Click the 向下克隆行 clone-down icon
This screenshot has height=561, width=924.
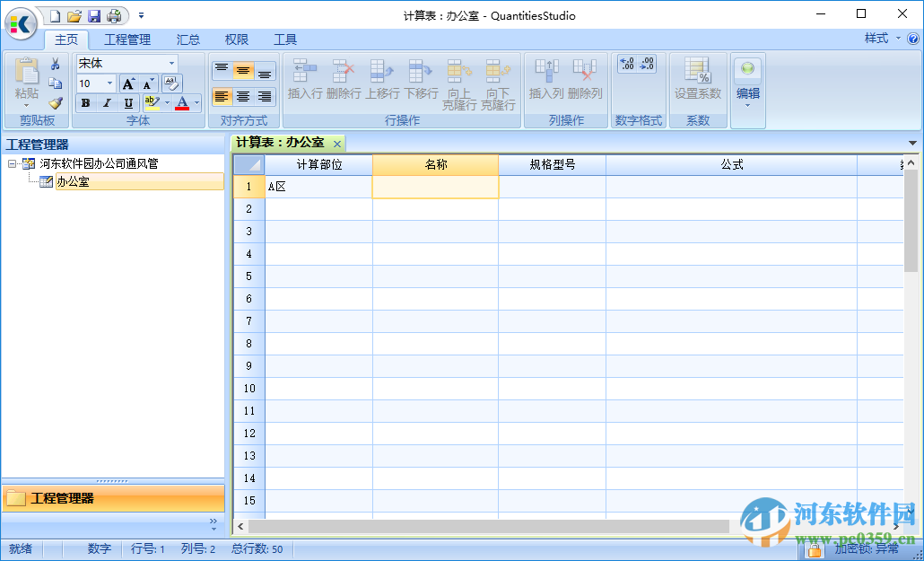[x=495, y=70]
